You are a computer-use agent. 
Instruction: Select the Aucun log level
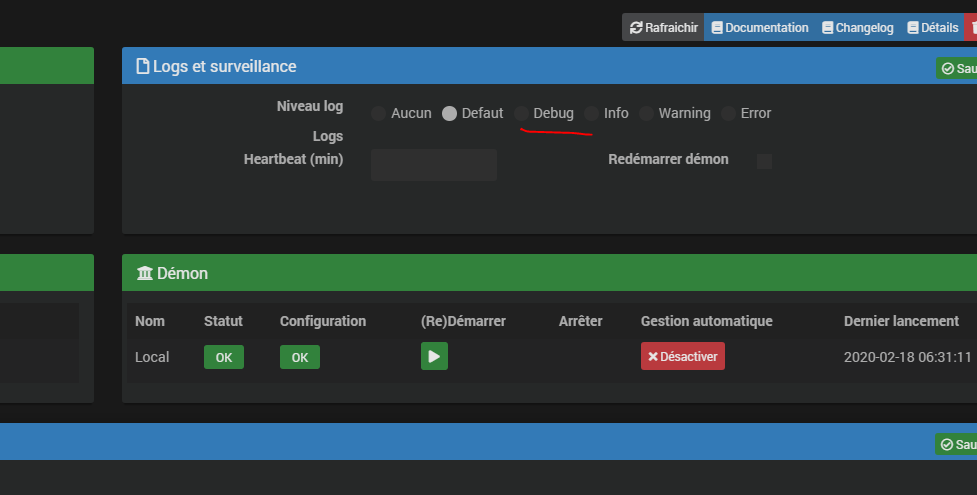[378, 113]
